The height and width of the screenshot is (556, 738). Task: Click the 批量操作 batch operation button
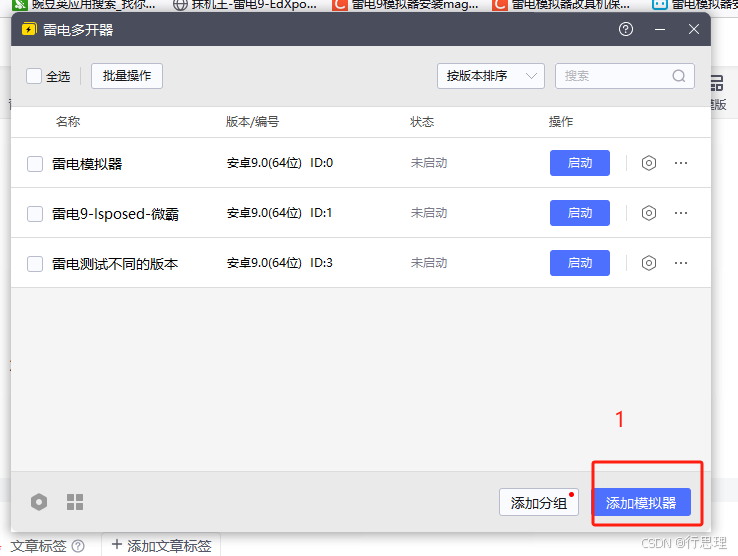click(127, 76)
